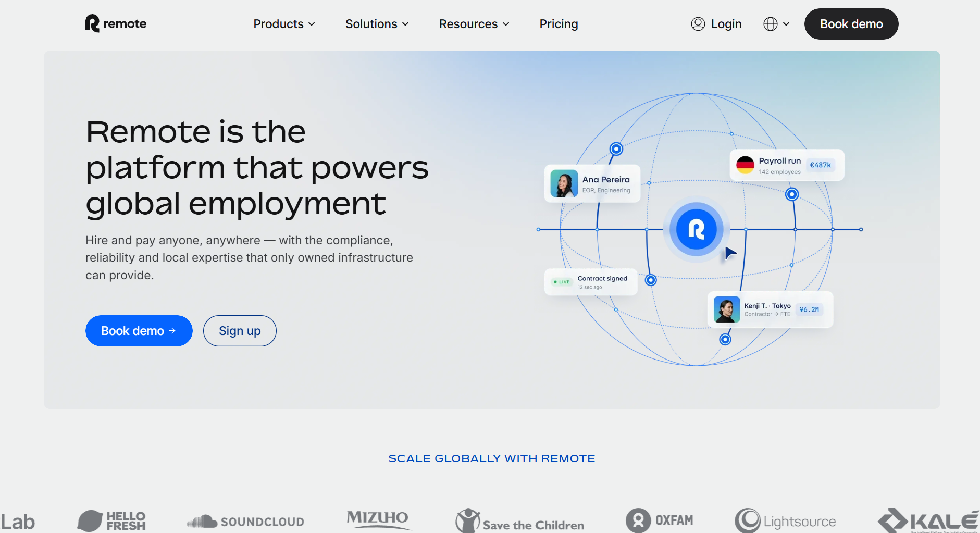The height and width of the screenshot is (533, 980).
Task: Click the Save the Children logo
Action: click(519, 521)
